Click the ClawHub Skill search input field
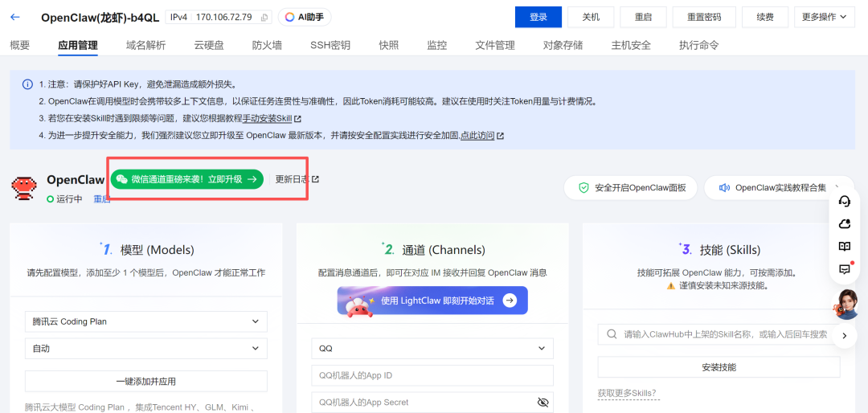868x413 pixels. point(723,334)
